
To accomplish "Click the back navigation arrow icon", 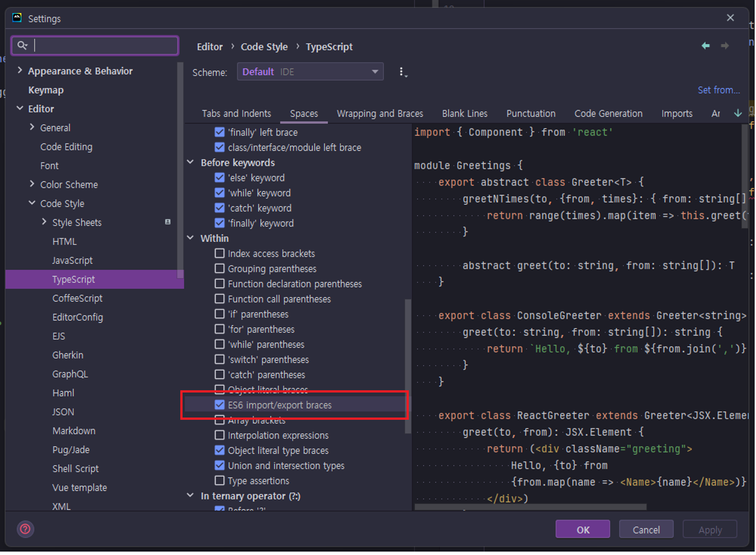I will click(705, 46).
